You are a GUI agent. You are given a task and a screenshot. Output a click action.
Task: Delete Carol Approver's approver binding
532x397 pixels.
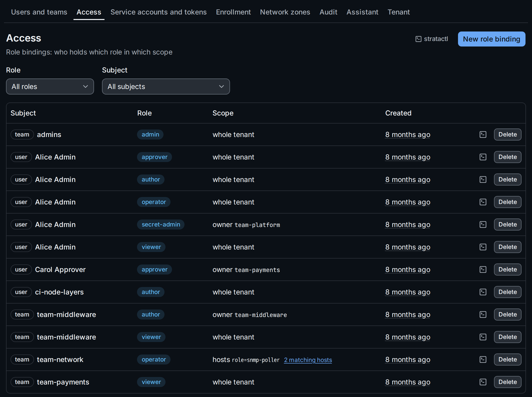point(507,269)
